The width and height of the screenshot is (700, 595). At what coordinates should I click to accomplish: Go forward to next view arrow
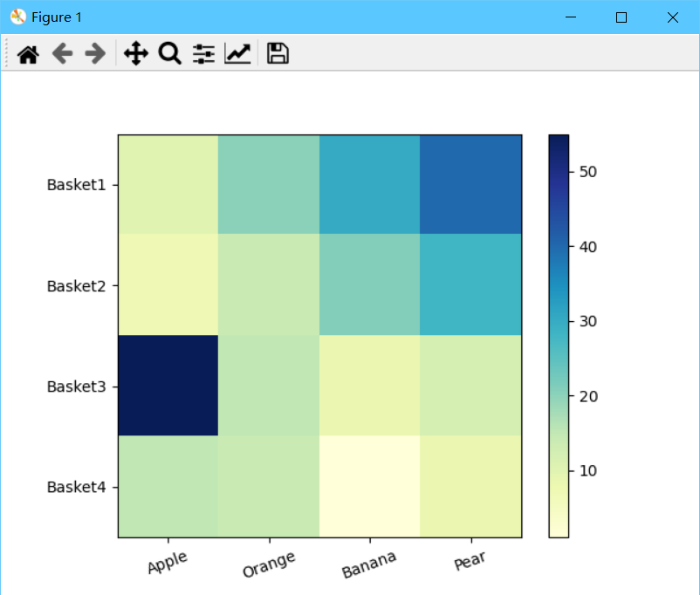95,54
